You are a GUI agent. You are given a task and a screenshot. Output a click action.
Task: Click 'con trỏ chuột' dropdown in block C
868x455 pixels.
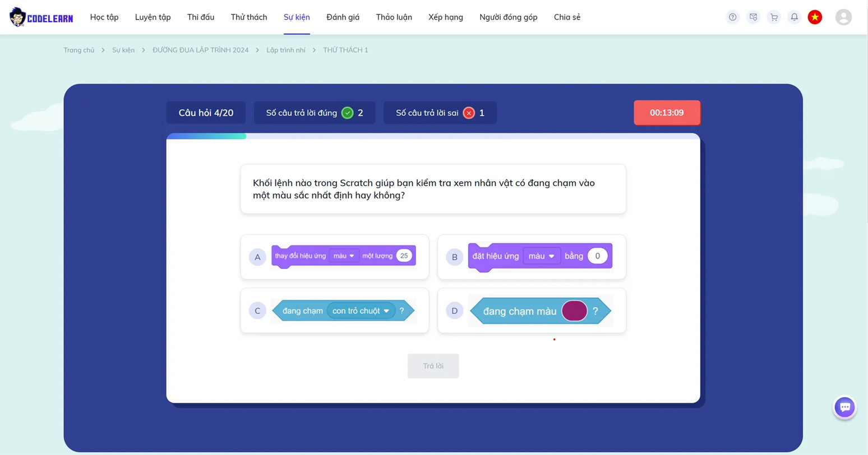pos(361,310)
